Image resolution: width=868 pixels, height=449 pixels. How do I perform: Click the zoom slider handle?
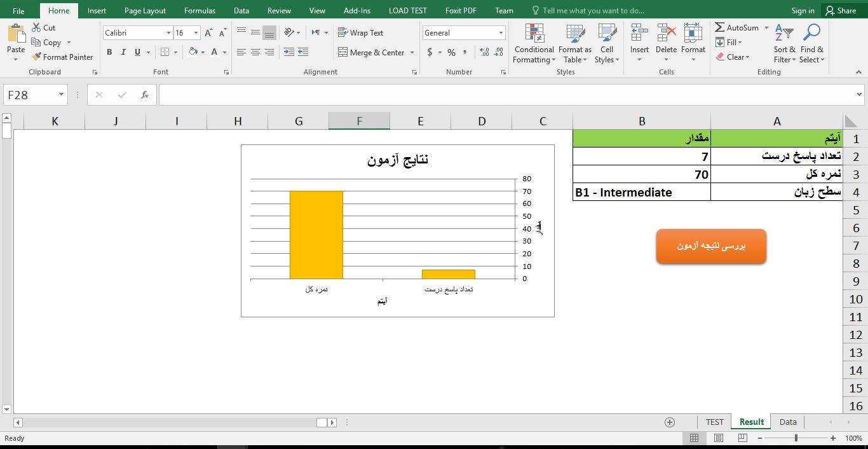[x=796, y=438]
